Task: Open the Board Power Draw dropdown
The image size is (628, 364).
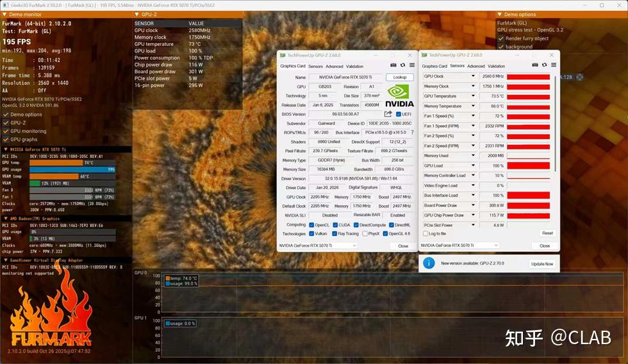Action: pyautogui.click(x=473, y=205)
